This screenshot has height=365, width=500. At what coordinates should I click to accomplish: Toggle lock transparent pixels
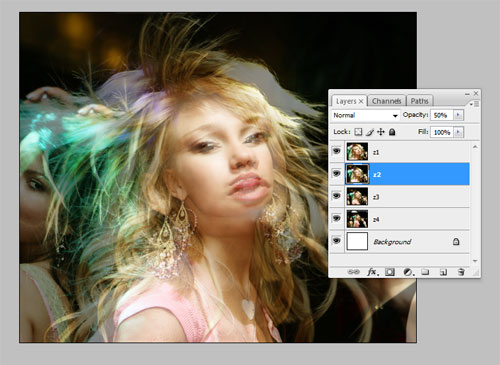click(358, 132)
